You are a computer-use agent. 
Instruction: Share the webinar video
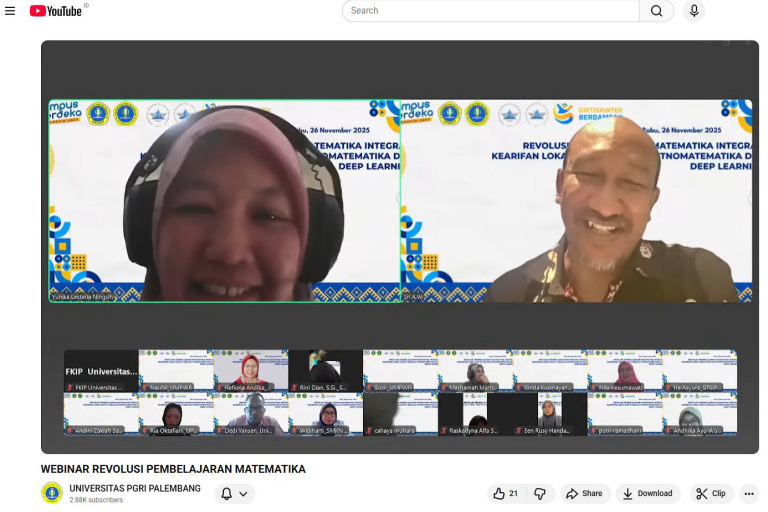point(584,493)
